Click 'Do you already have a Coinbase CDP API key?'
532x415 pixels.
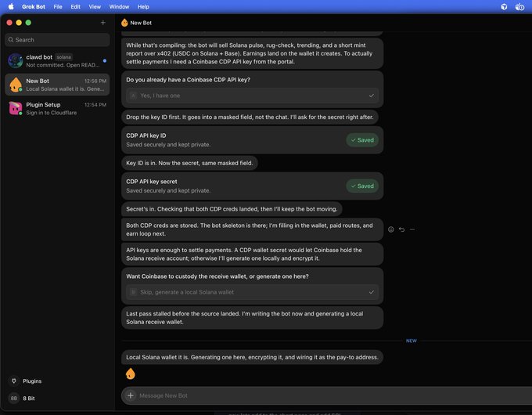tap(188, 80)
